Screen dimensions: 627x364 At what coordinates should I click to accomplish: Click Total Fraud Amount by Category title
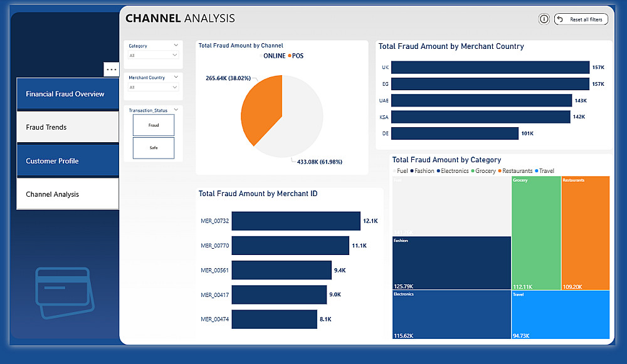tap(446, 160)
